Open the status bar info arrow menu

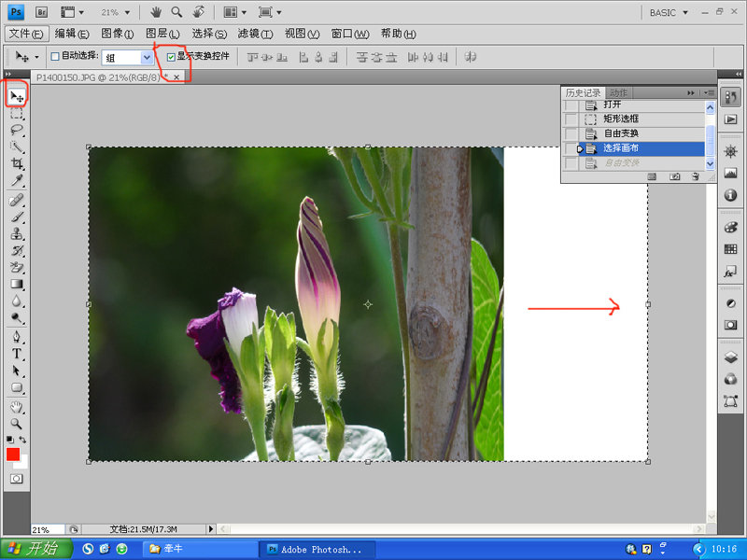point(211,529)
